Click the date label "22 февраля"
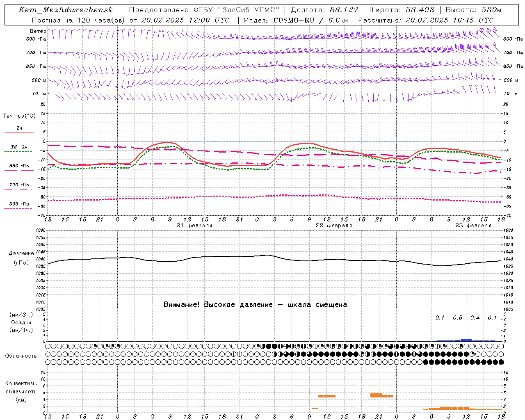This screenshot has width=525, height=420. coord(334,226)
